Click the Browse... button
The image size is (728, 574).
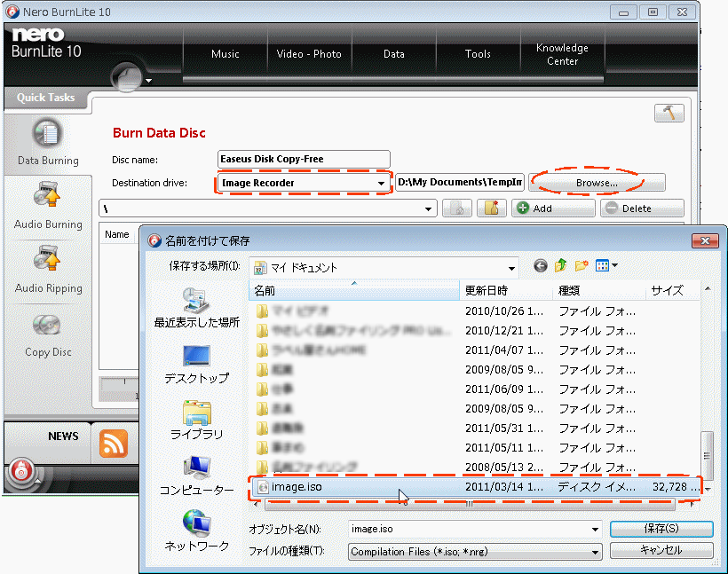597,183
